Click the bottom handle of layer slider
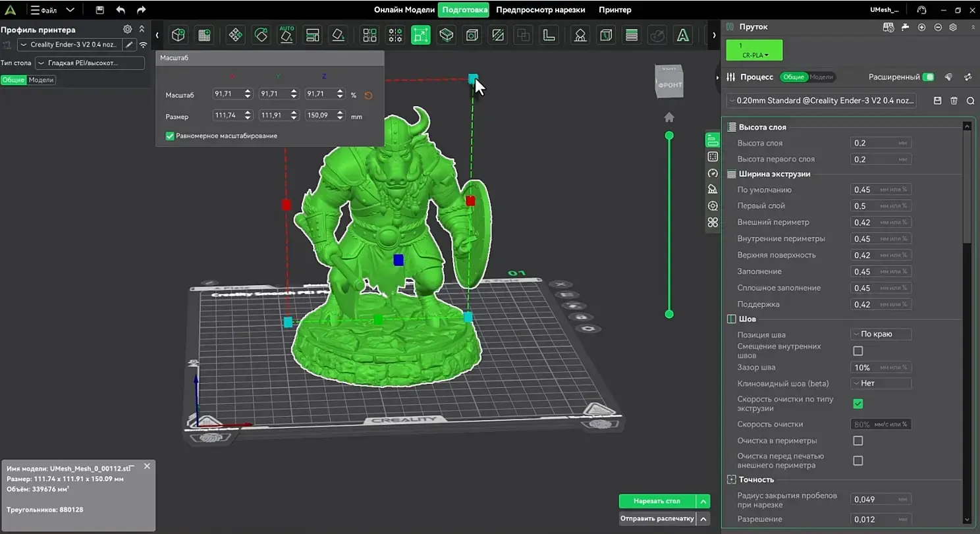Image resolution: width=980 pixels, height=534 pixels. click(669, 314)
